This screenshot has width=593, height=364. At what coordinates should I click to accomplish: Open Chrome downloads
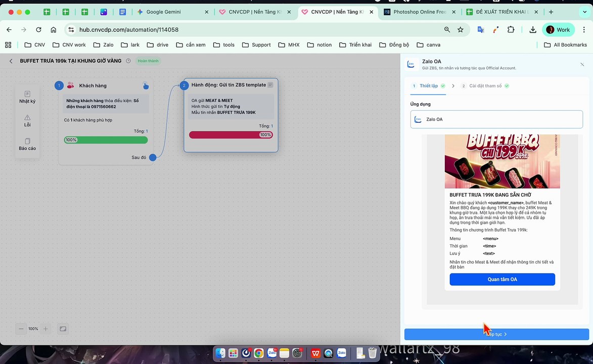tap(533, 29)
